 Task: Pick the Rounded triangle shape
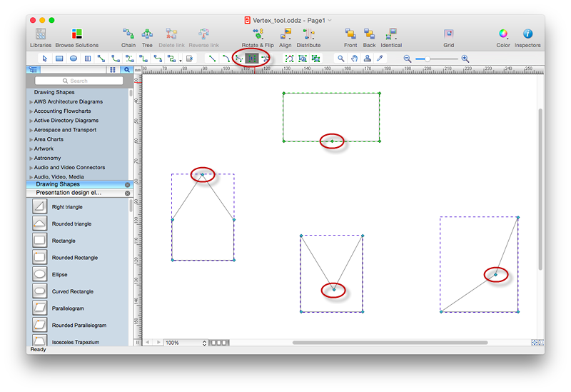click(40, 223)
